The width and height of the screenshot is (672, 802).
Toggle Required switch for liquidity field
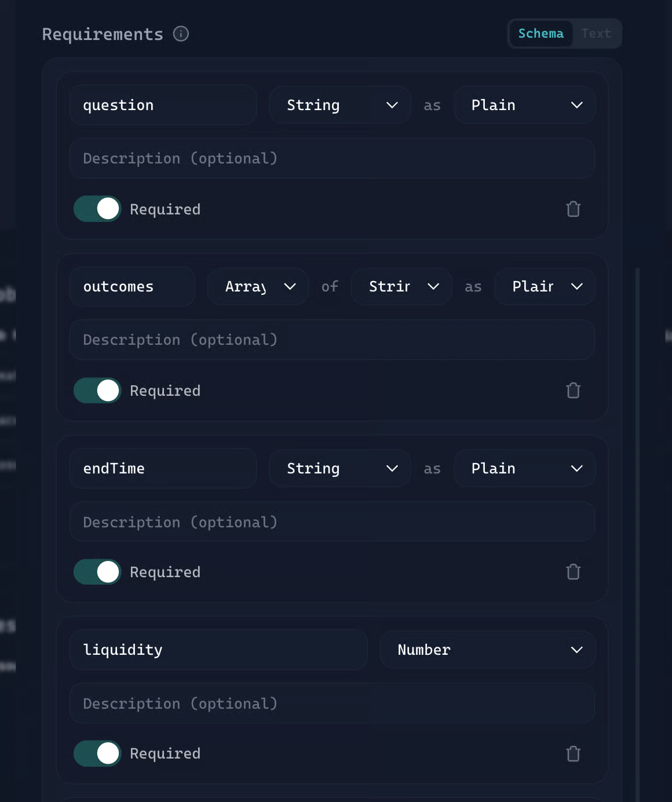pos(97,753)
